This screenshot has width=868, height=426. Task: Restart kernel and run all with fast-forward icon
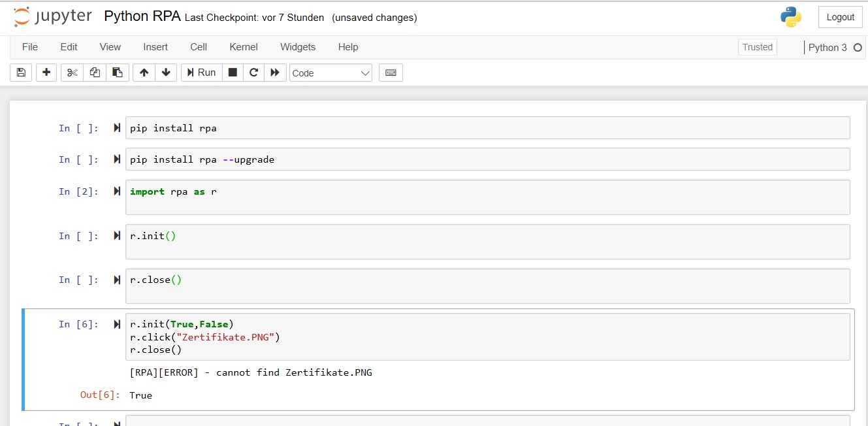pyautogui.click(x=275, y=73)
